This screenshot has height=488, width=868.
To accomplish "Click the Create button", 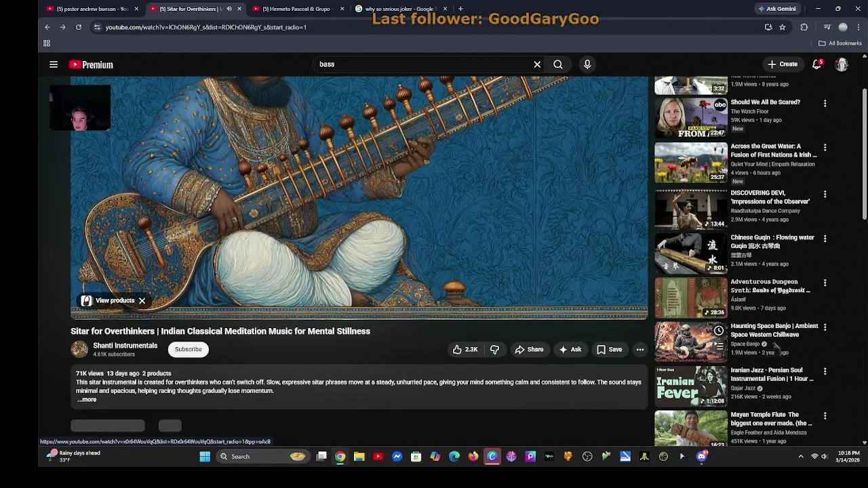I will (x=783, y=64).
